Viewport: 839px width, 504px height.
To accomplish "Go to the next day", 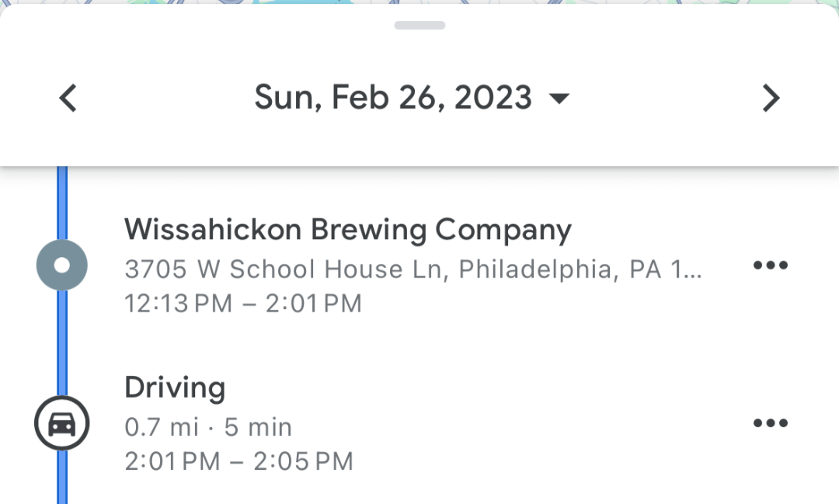I will coord(770,99).
